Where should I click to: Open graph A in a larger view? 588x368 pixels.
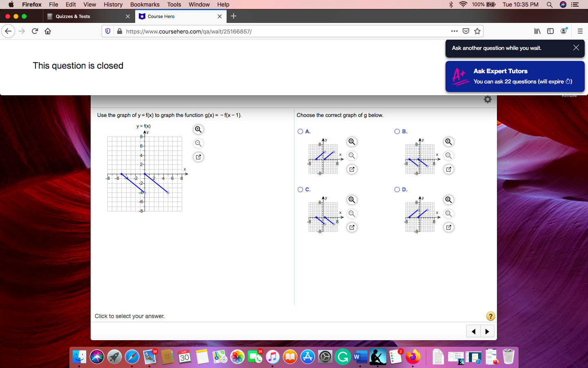[x=352, y=169]
